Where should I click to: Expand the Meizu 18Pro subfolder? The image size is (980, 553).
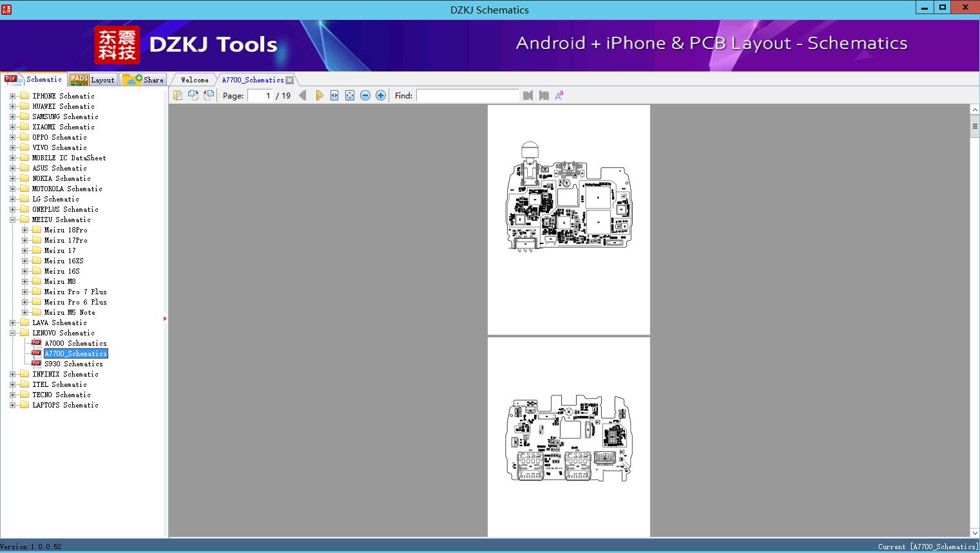tap(24, 230)
